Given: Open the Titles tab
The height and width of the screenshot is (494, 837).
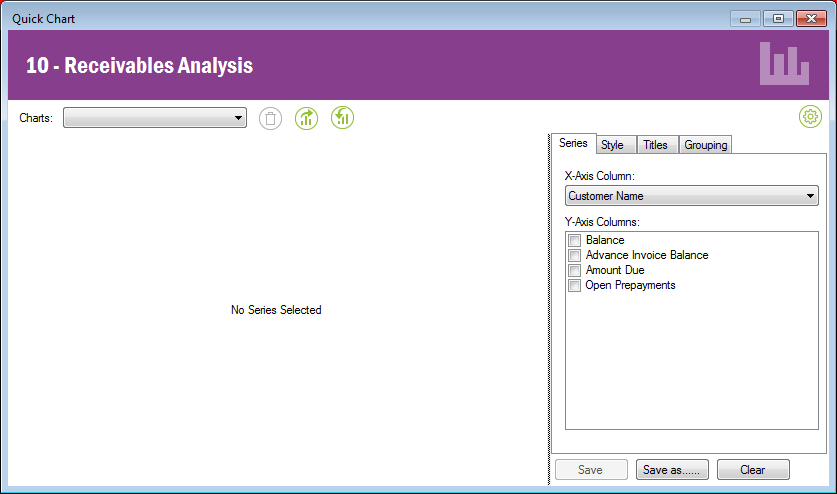Looking at the screenshot, I should (655, 145).
